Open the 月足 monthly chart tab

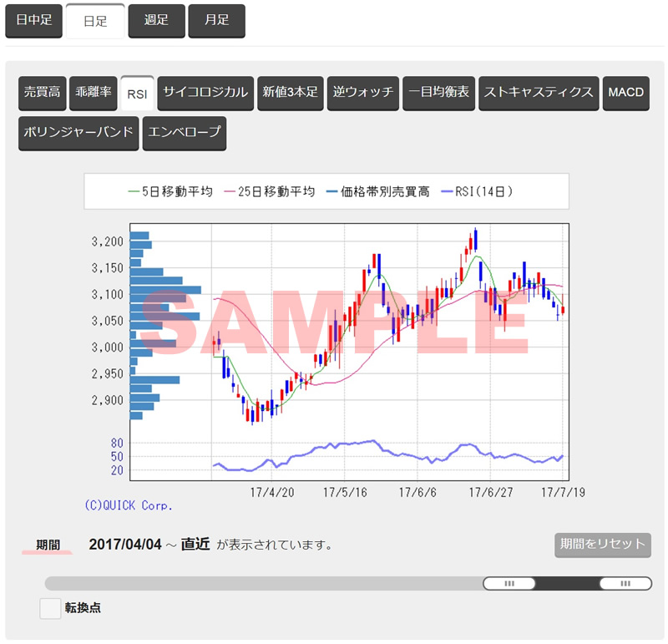[x=216, y=21]
